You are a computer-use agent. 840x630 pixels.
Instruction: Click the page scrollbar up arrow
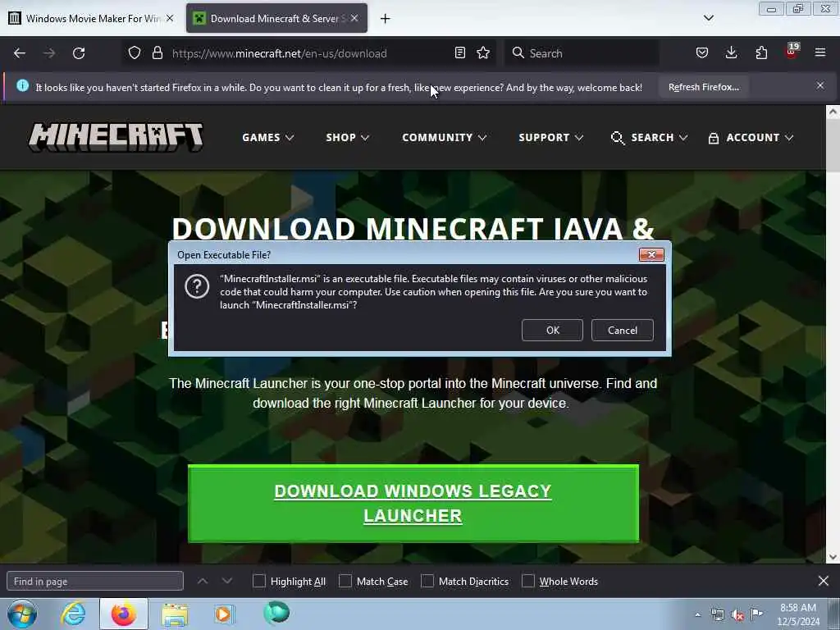833,112
